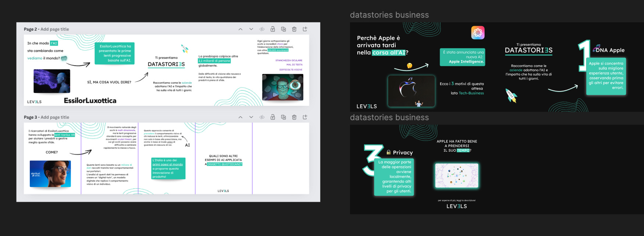Click the glowing app-network image
This screenshot has height=236, width=644.
coord(457,176)
